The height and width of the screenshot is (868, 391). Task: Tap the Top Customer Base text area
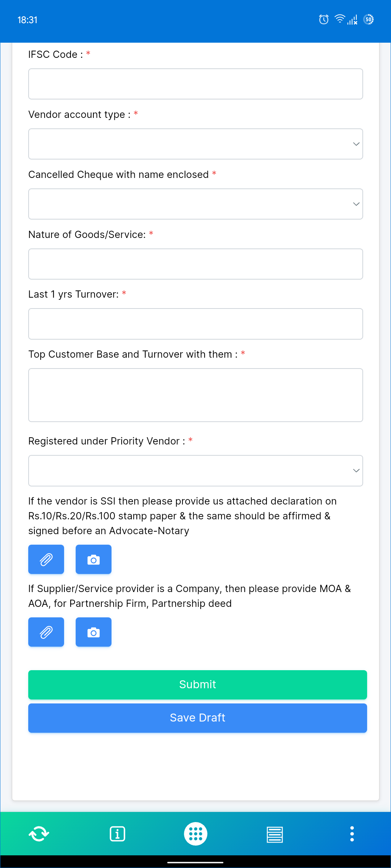[195, 395]
